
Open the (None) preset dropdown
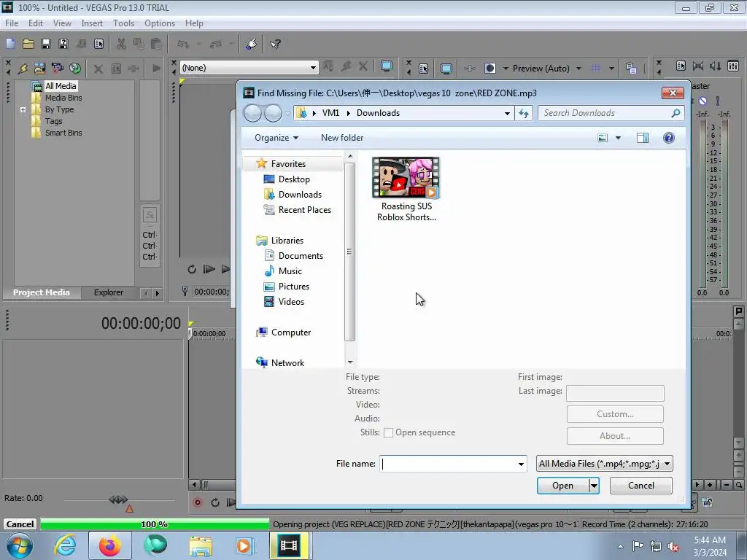(x=313, y=68)
